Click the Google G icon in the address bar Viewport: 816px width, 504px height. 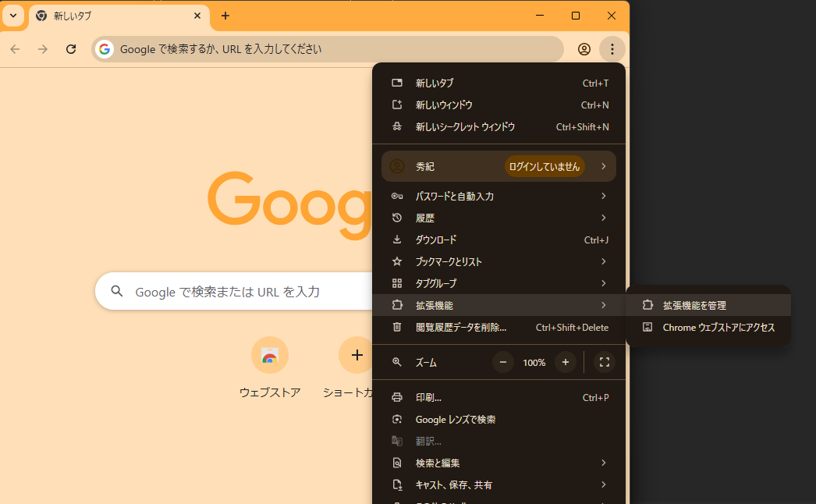tap(105, 49)
